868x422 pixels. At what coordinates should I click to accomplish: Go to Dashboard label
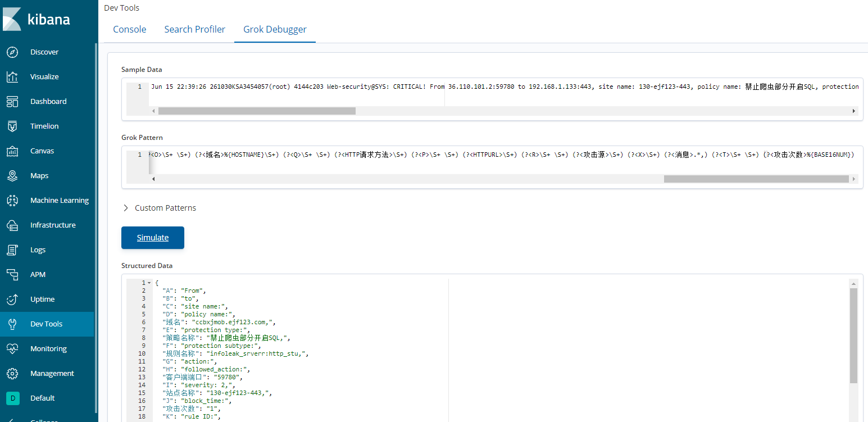coord(48,101)
